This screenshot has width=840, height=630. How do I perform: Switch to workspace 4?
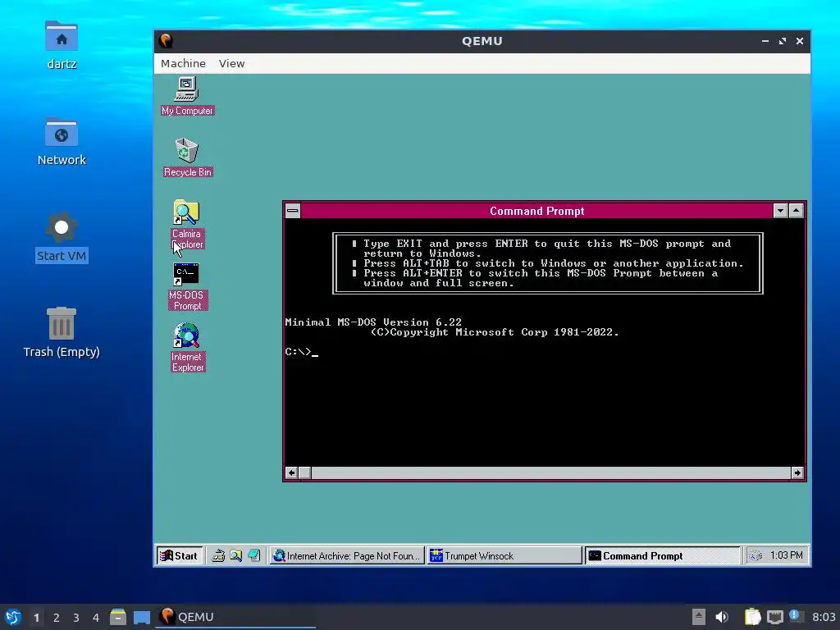pyautogui.click(x=96, y=617)
